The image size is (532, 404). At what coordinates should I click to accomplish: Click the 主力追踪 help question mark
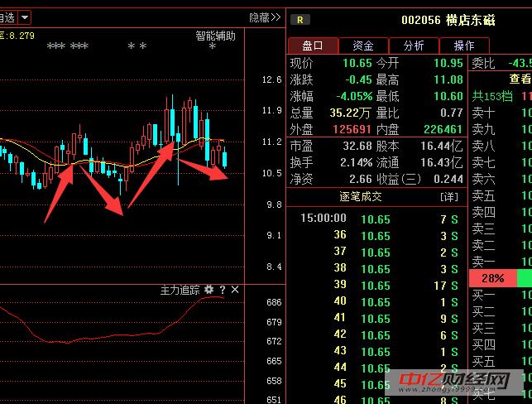point(222,290)
